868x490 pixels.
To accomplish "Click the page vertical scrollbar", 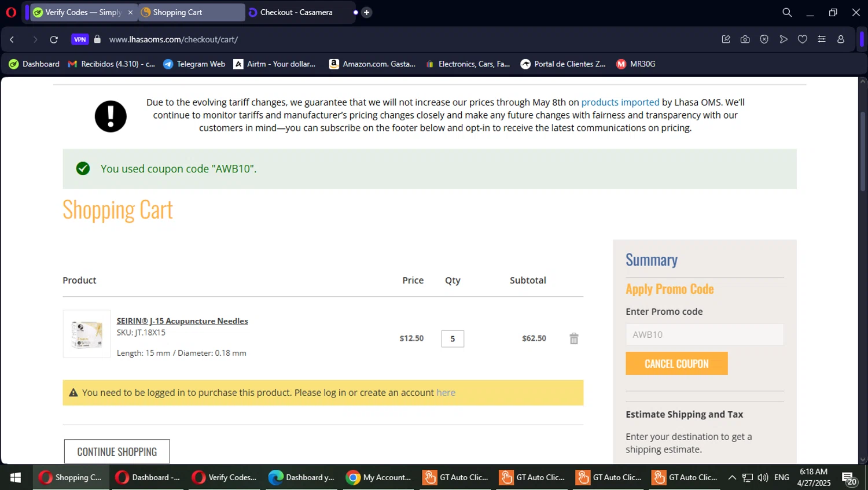I will coord(863,152).
